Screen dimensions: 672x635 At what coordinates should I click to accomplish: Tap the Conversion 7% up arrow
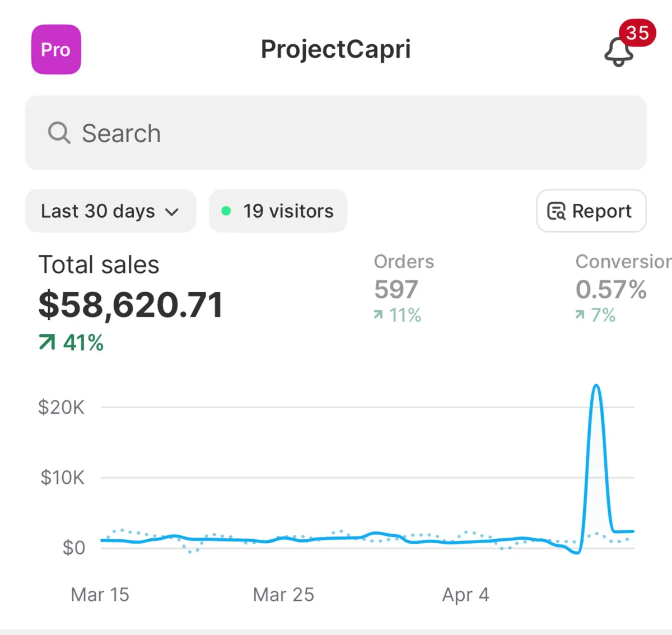pyautogui.click(x=580, y=315)
